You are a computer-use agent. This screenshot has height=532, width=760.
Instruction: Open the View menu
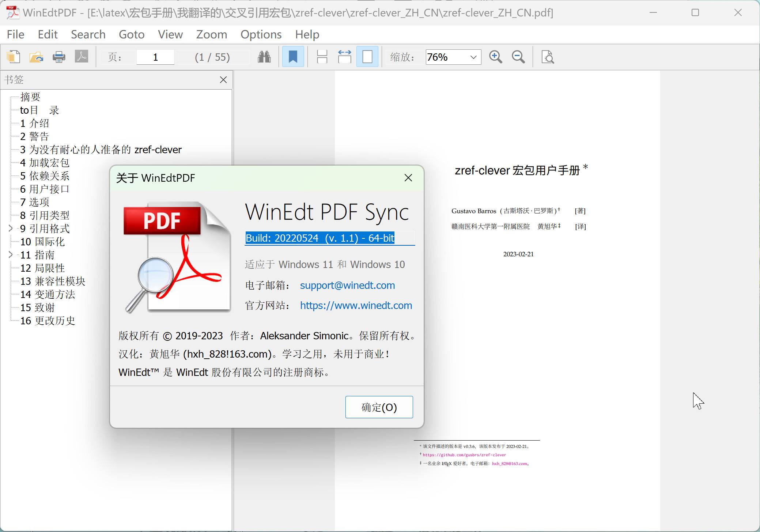[x=170, y=34]
